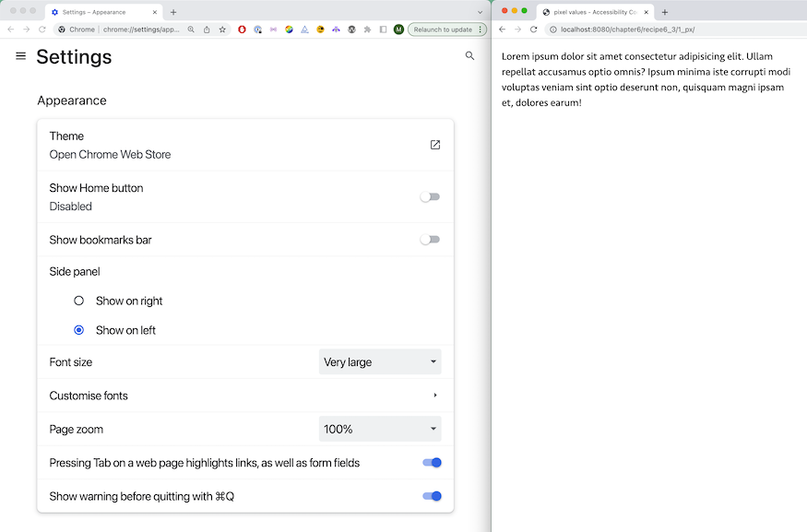Open tab search chevron in Settings window
This screenshot has height=532, width=807.
coord(481,12)
